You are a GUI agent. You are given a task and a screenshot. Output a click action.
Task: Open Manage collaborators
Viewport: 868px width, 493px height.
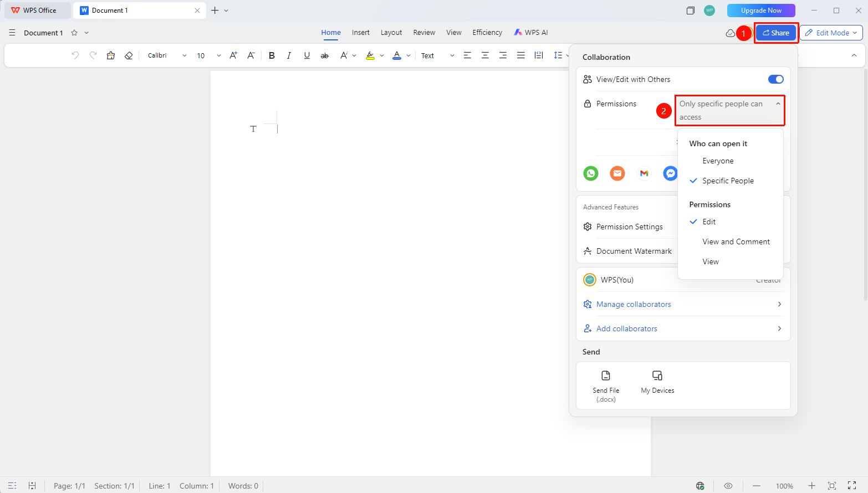[683, 305]
